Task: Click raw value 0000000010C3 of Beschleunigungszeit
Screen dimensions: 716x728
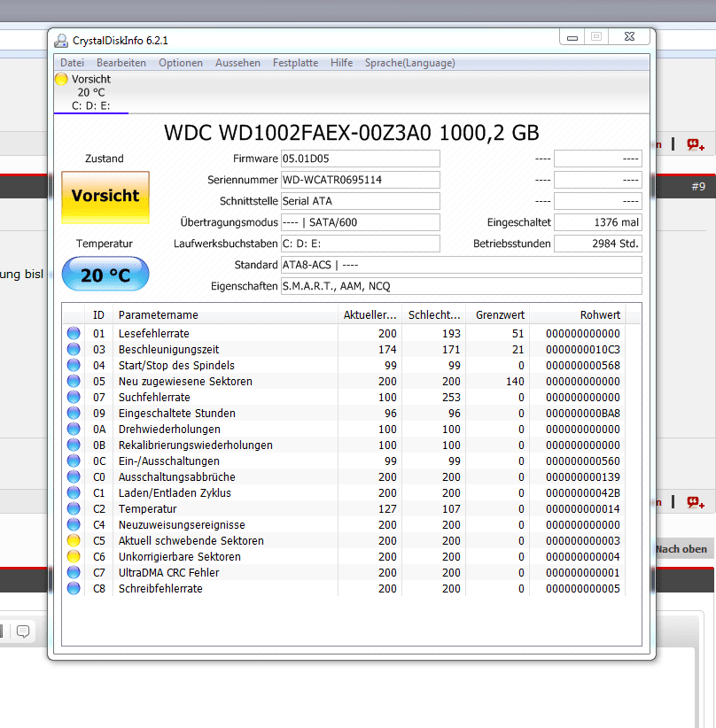Action: tap(583, 349)
